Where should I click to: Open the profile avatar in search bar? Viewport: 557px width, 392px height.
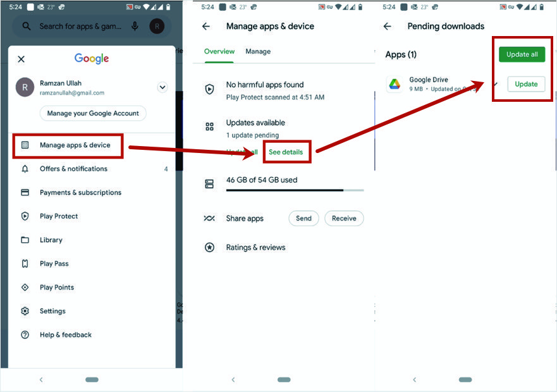(157, 27)
